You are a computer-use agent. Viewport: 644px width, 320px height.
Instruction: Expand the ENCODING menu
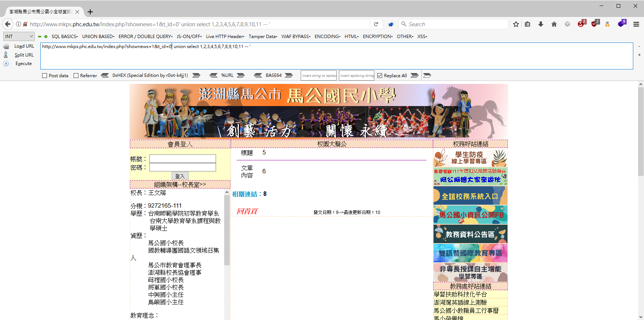coord(328,37)
